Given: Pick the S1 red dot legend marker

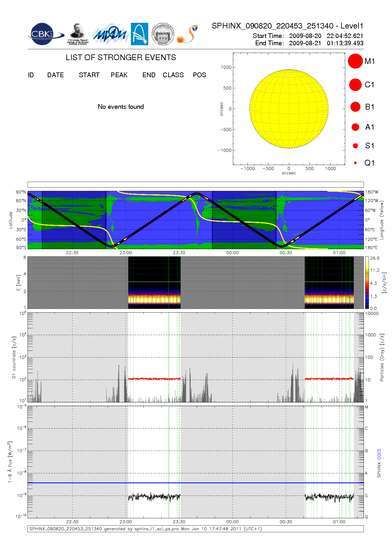Looking at the screenshot, I should [x=355, y=146].
